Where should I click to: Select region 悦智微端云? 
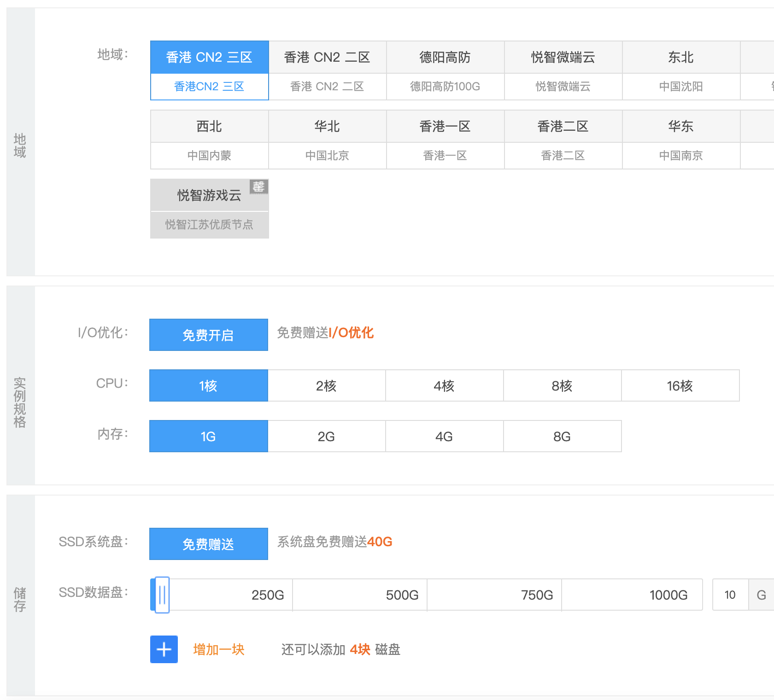(x=563, y=57)
